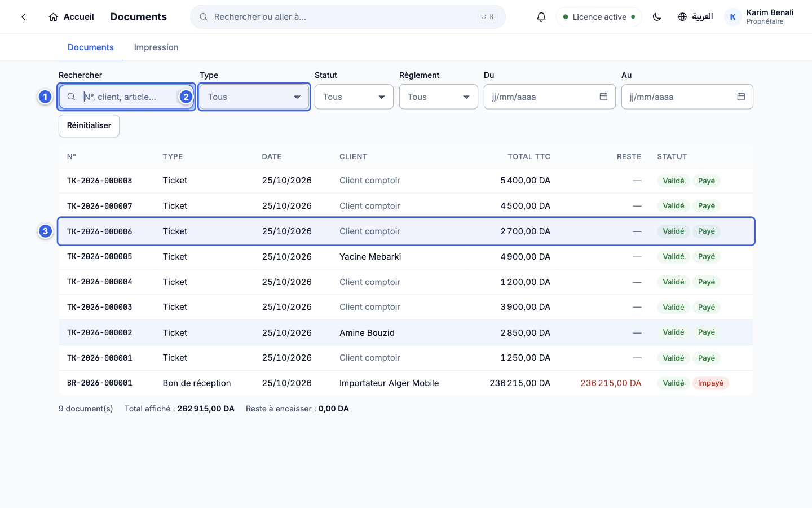Viewport: 812px width, 508px height.
Task: Focus the global search bar
Action: point(348,17)
